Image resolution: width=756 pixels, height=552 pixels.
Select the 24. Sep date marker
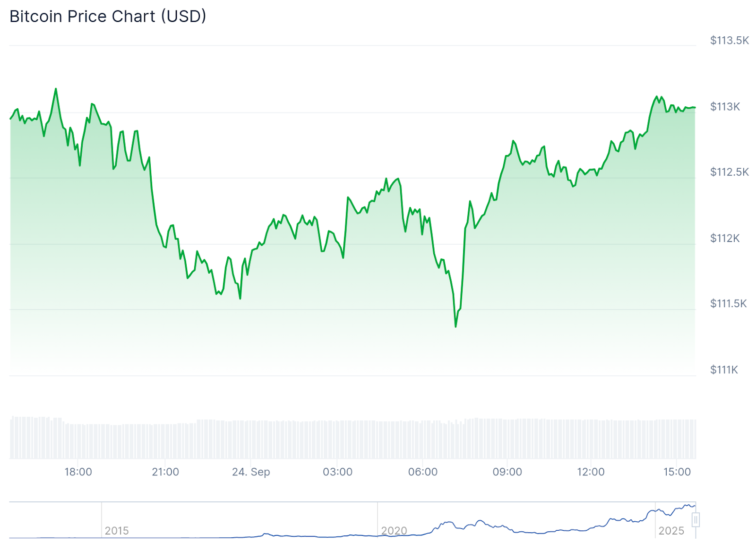[x=251, y=472]
